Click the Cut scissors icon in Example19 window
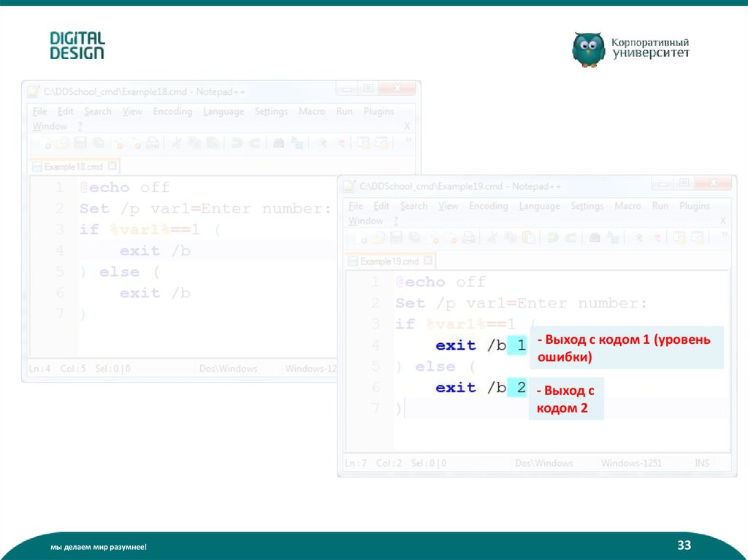The height and width of the screenshot is (560, 748). (x=492, y=237)
